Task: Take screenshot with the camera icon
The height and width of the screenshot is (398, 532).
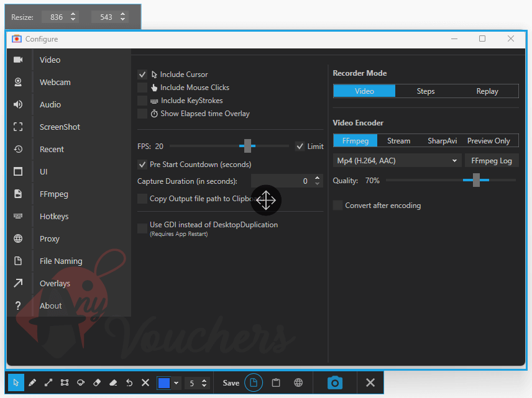Action: point(335,382)
